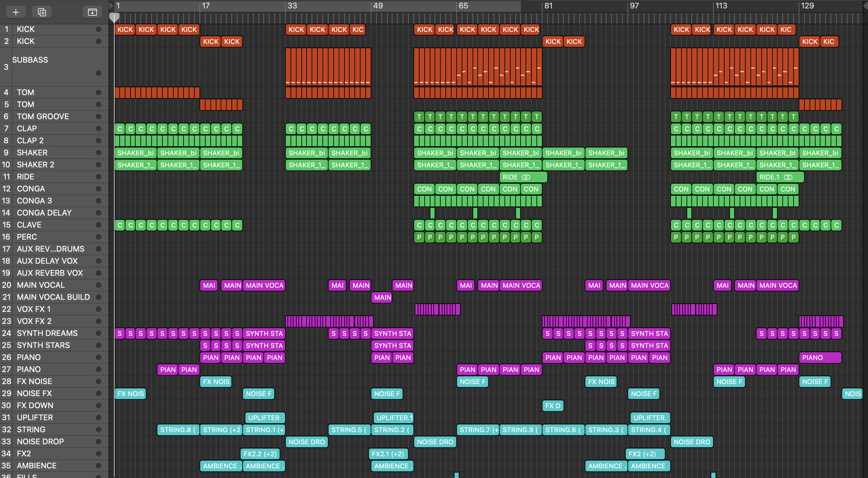The height and width of the screenshot is (478, 868).
Task: Toggle the indicator dot on MAIN VOCAL track
Action: [98, 285]
